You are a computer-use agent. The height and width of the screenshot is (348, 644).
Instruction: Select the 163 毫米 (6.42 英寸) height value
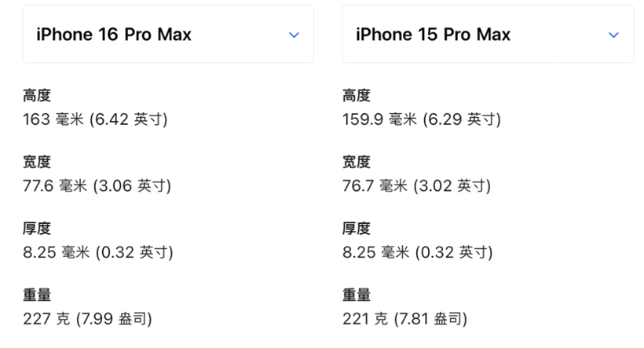tap(95, 119)
